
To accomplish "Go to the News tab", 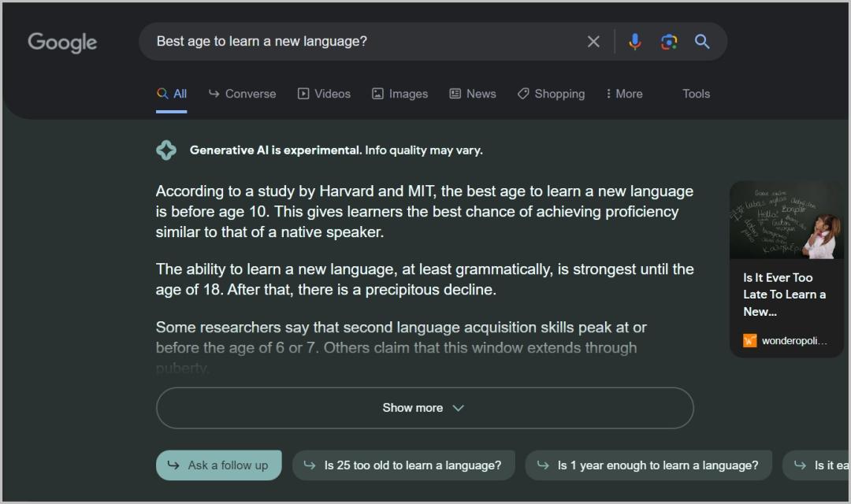I will click(x=473, y=94).
